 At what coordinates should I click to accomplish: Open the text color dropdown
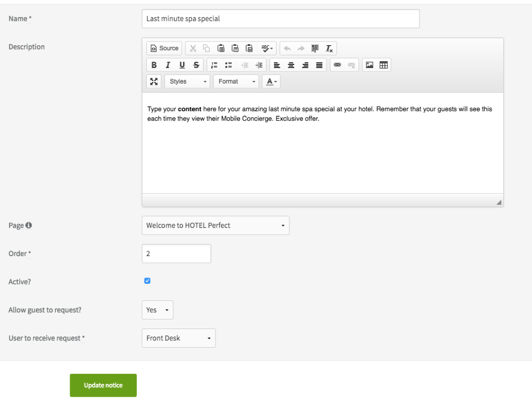point(271,81)
